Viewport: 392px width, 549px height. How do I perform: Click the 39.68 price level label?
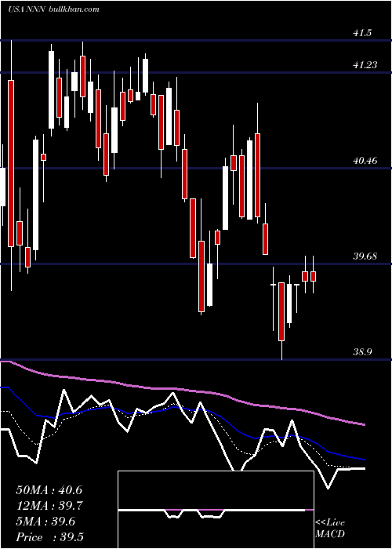click(x=365, y=256)
